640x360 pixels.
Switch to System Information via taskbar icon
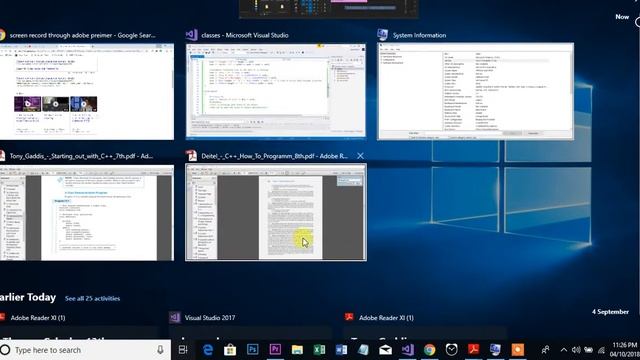496,350
